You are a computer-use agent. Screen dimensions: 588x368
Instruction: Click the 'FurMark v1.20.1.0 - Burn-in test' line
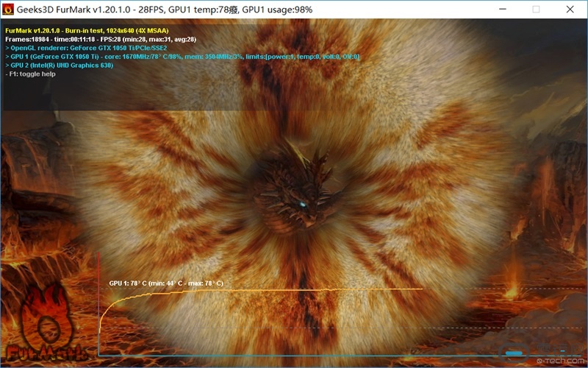point(87,31)
